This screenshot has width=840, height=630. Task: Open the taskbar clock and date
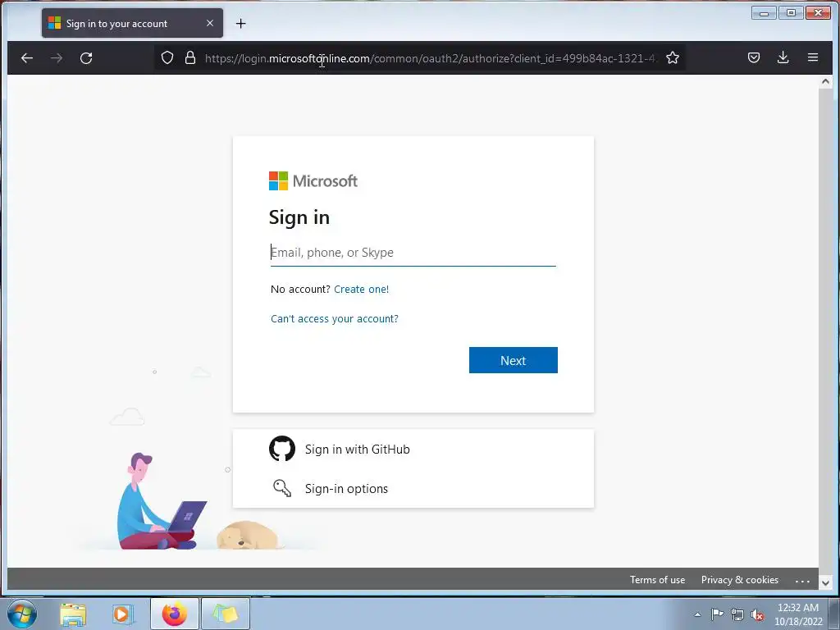click(798, 614)
